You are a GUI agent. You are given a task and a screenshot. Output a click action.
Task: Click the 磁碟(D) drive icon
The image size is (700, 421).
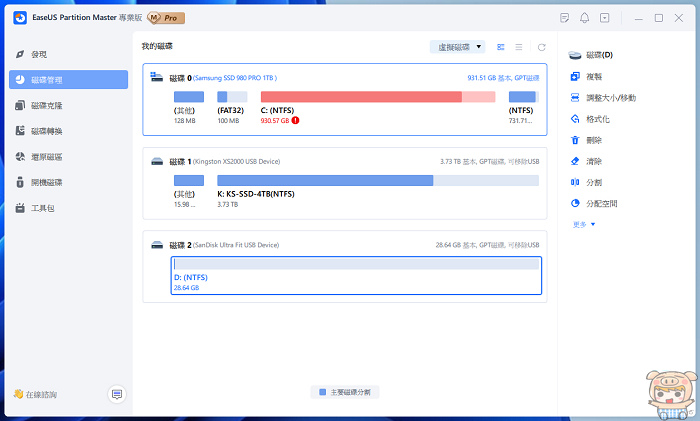[x=575, y=55]
